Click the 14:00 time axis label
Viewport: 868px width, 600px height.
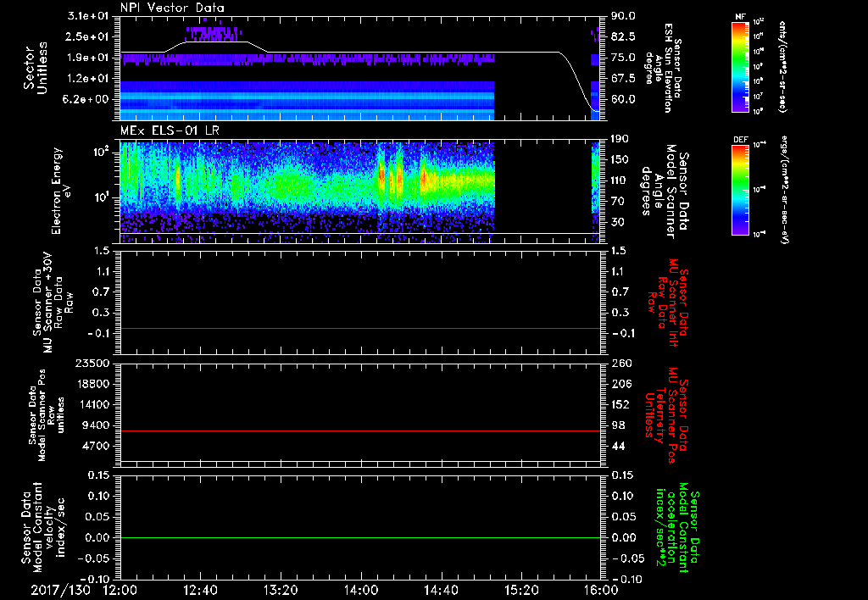(360, 589)
